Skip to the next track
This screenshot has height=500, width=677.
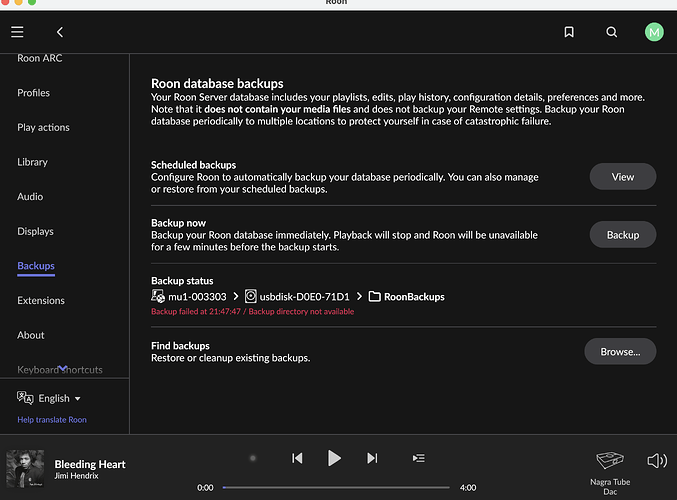pyautogui.click(x=372, y=458)
